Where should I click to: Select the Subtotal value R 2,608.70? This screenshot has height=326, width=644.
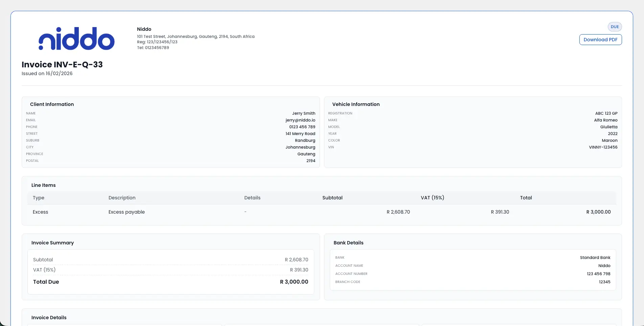[x=297, y=259]
